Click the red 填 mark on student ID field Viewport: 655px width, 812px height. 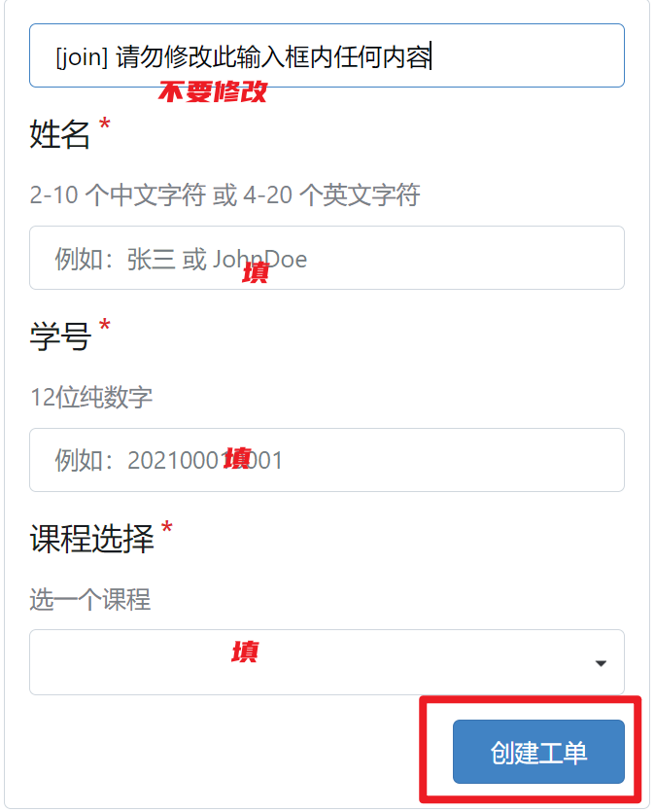click(237, 459)
